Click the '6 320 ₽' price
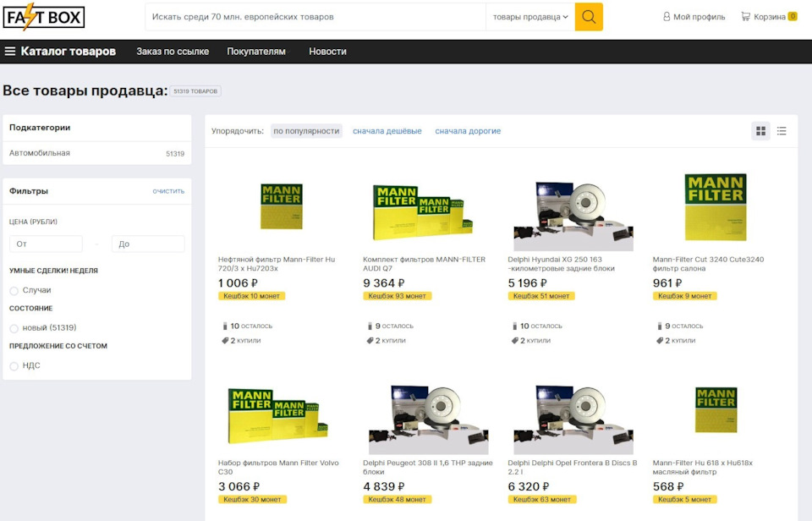 [529, 487]
